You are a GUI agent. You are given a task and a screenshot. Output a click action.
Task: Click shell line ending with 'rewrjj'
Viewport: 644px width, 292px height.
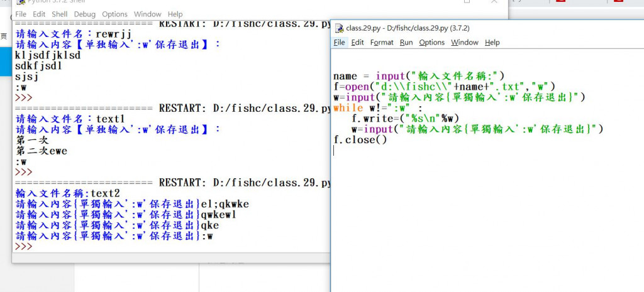point(74,34)
